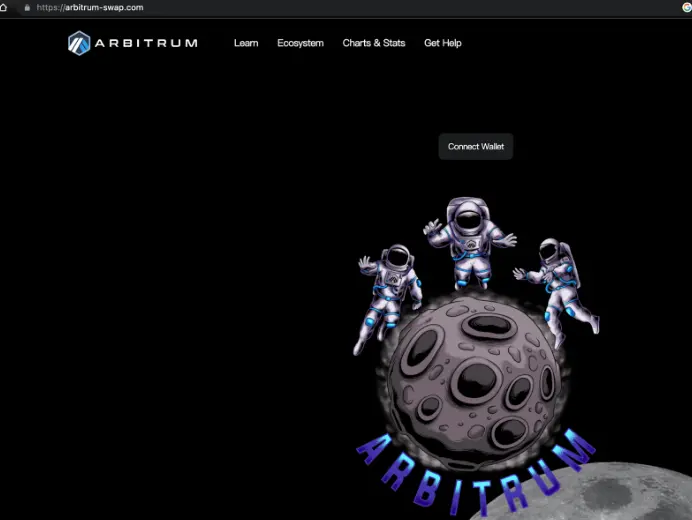Click the arbitrum-swap.com address bar
692x520 pixels.
[90, 8]
